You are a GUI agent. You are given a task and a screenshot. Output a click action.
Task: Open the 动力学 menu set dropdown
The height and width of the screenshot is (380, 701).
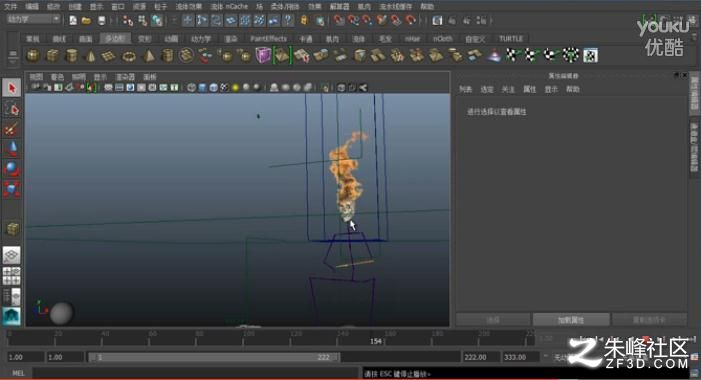pos(34,19)
